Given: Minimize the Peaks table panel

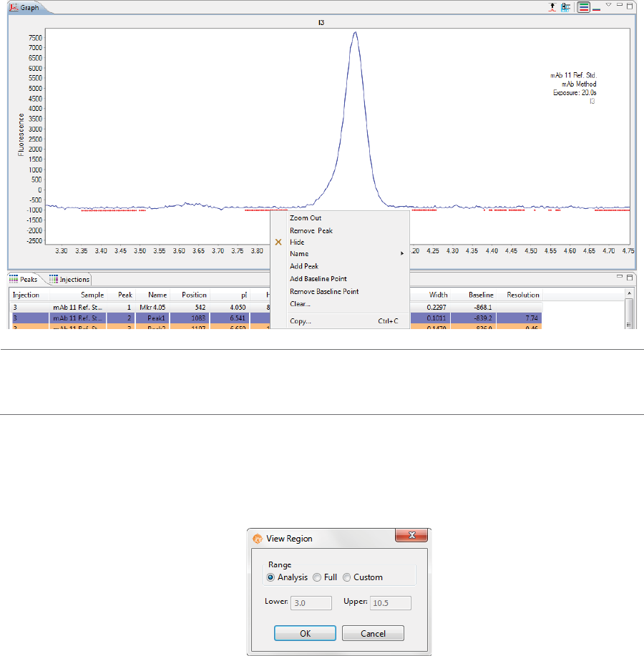Looking at the screenshot, I should pos(619,277).
